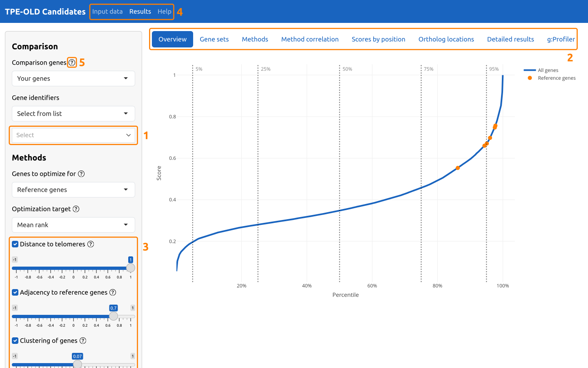Click the help icon beside Genes to optimize for
The width and height of the screenshot is (588, 368).
pyautogui.click(x=81, y=174)
